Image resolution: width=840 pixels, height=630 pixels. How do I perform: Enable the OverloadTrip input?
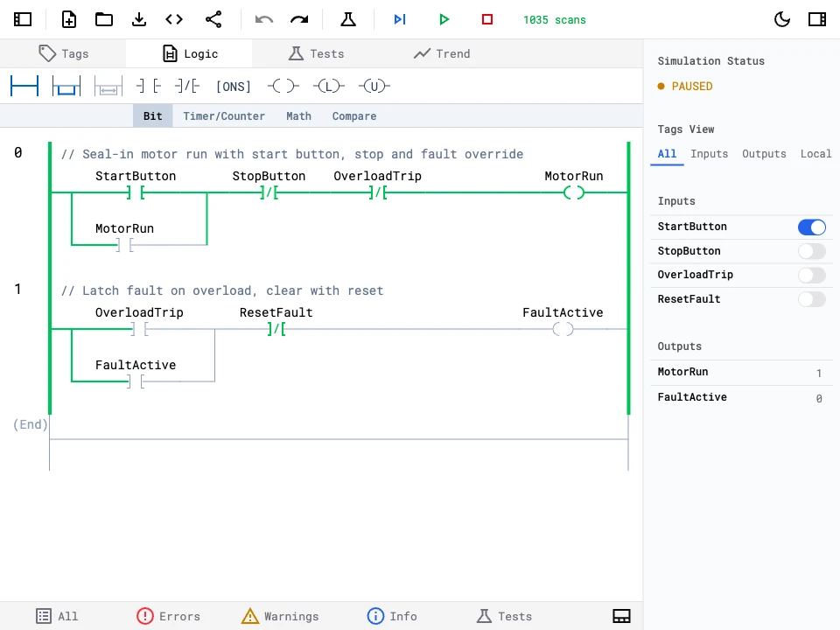pos(811,275)
